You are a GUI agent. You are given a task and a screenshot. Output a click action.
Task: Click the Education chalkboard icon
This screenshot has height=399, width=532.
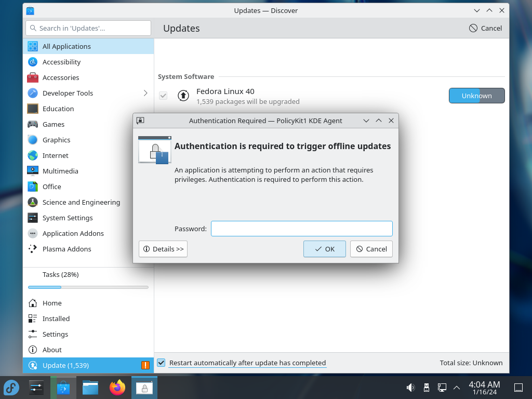tap(33, 109)
